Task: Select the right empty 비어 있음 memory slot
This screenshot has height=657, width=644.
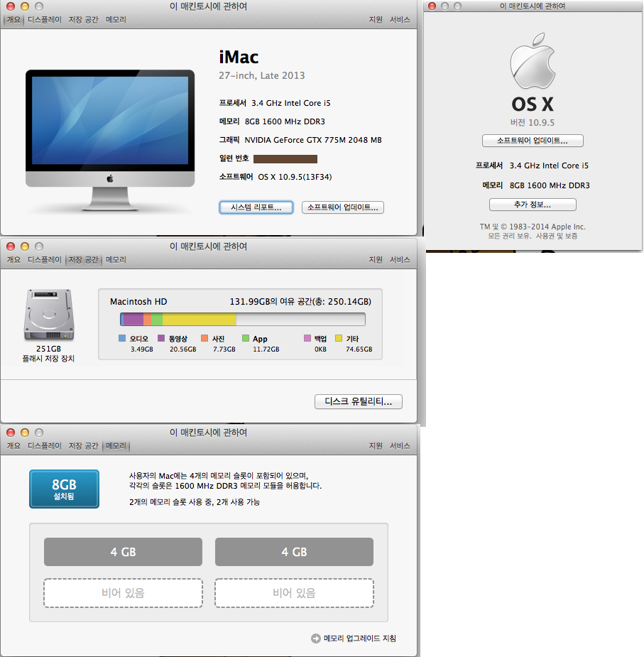Action: 294,593
